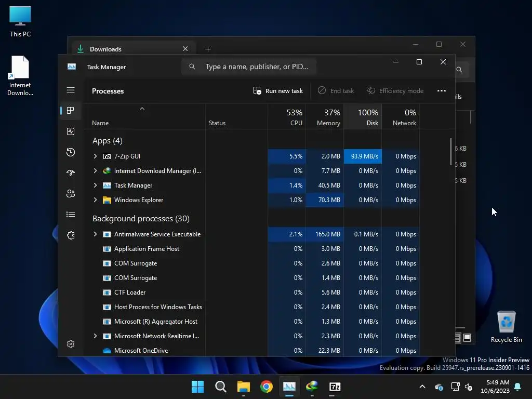Show hidden system tray icons chevron
532x399 pixels.
coord(422,387)
